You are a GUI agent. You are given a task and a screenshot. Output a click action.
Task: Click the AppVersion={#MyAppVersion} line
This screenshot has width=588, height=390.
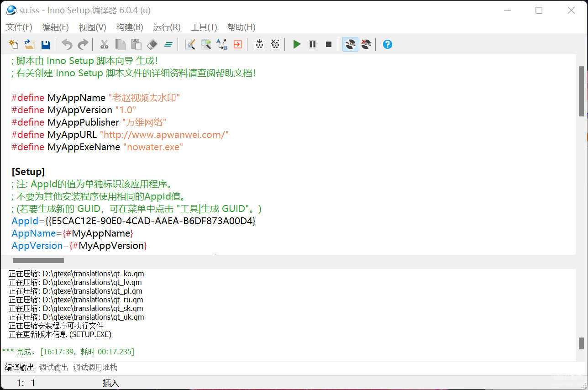click(79, 246)
